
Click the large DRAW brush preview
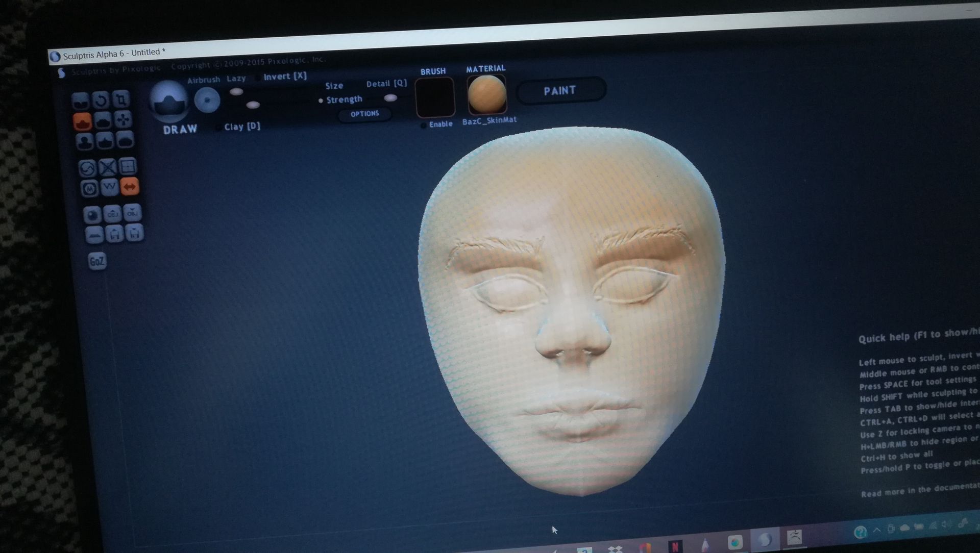[169, 101]
